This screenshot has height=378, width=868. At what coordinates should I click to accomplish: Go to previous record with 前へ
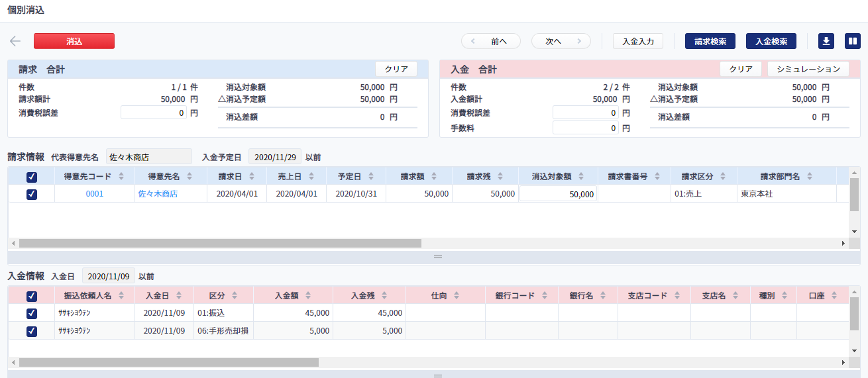pyautogui.click(x=491, y=41)
